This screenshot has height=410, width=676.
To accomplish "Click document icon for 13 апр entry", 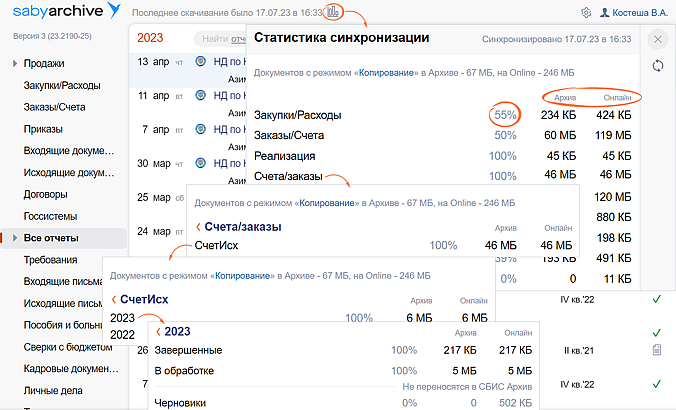I will pos(201,62).
